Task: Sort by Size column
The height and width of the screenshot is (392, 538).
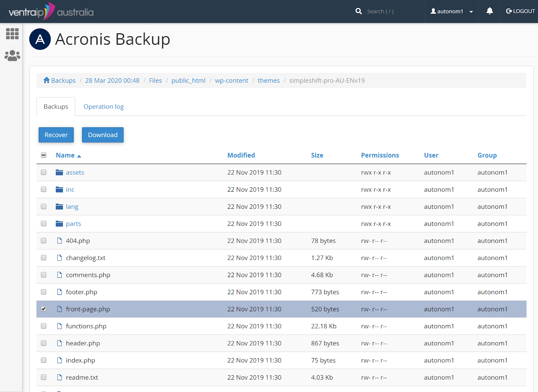Action: click(317, 155)
